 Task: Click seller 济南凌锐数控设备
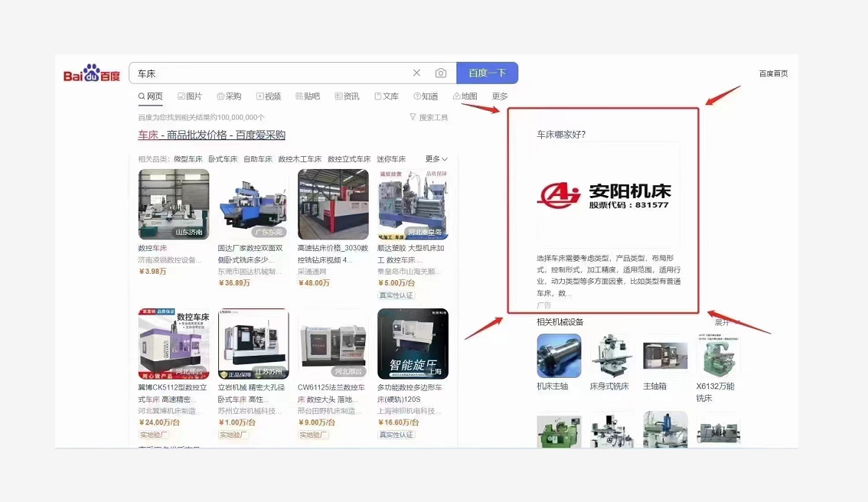[170, 259]
